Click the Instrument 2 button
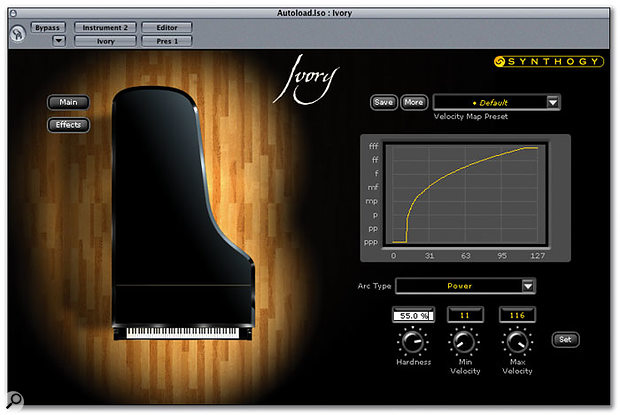The height and width of the screenshot is (415, 620). pos(105,28)
